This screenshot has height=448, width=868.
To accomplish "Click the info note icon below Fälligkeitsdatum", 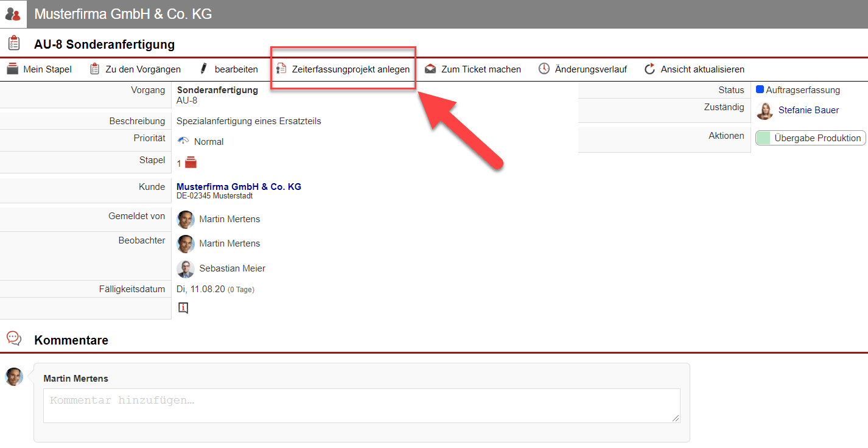I will (183, 308).
